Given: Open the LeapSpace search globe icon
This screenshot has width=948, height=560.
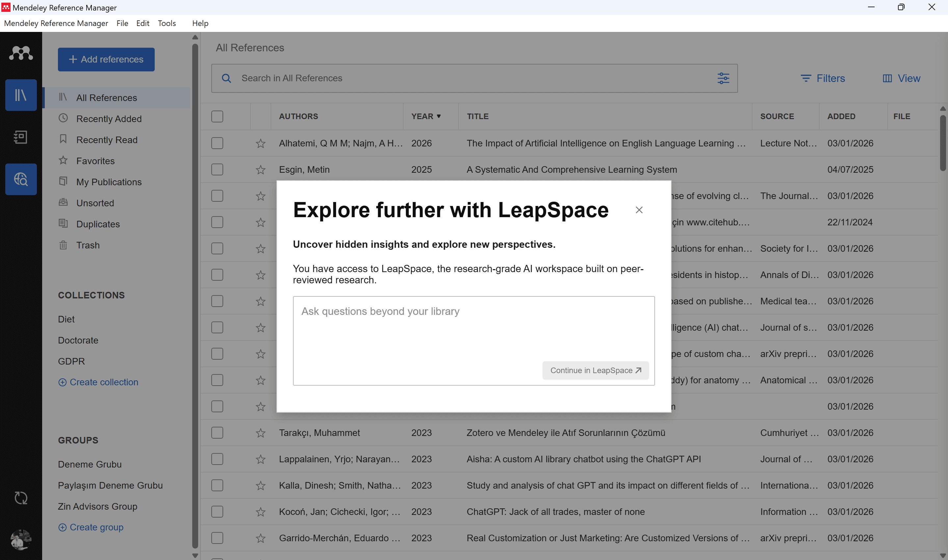Looking at the screenshot, I should 21,179.
